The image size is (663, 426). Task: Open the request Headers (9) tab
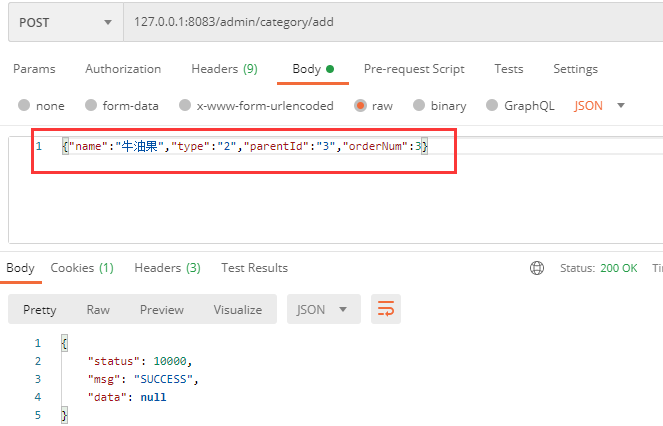point(225,69)
